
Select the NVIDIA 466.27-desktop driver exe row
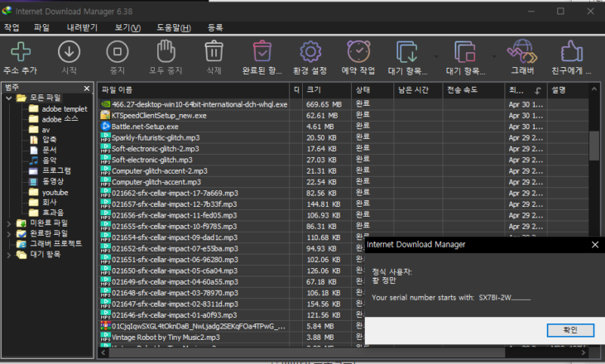(x=343, y=104)
